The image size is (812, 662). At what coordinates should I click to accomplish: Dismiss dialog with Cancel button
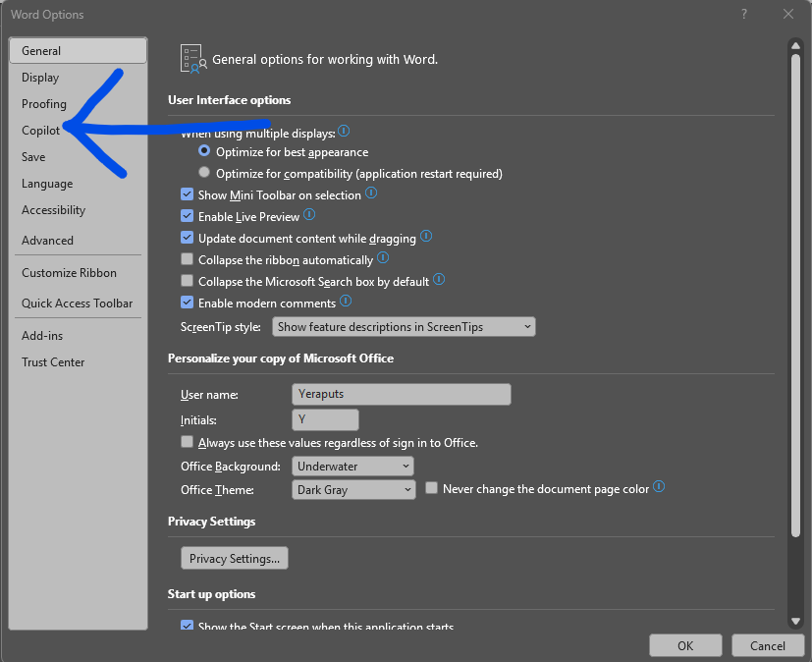tap(768, 645)
